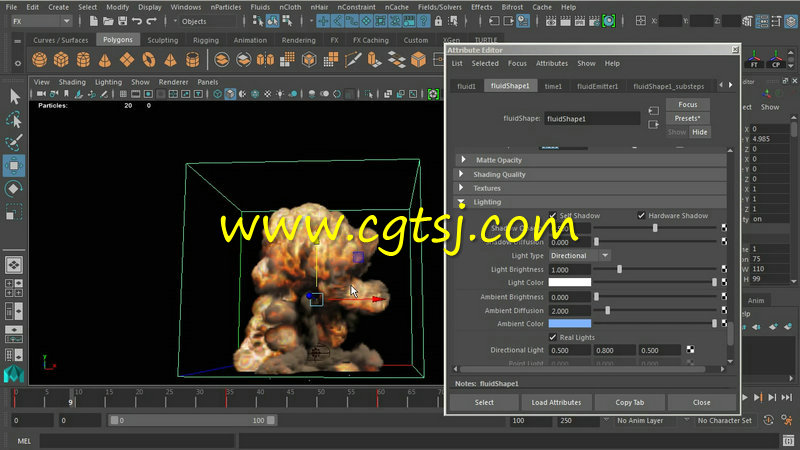The image size is (800, 450).
Task: Toggle the Self Shadow checkbox
Action: click(x=553, y=215)
